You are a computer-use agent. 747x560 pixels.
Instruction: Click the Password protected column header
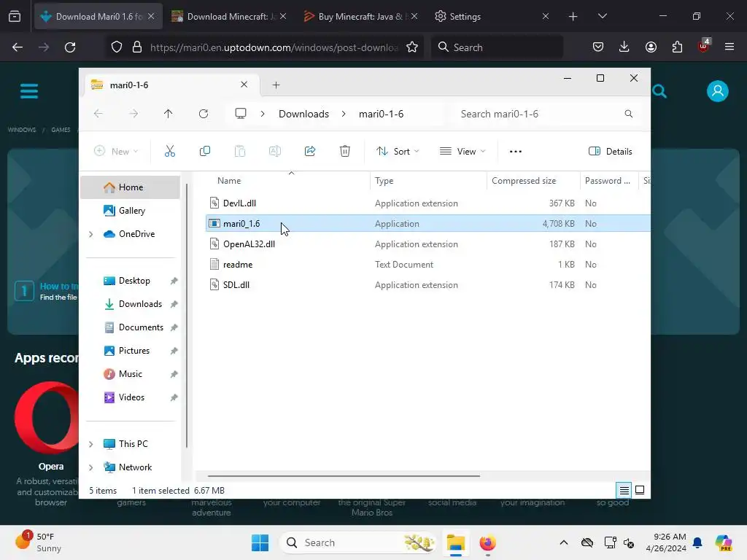(609, 181)
